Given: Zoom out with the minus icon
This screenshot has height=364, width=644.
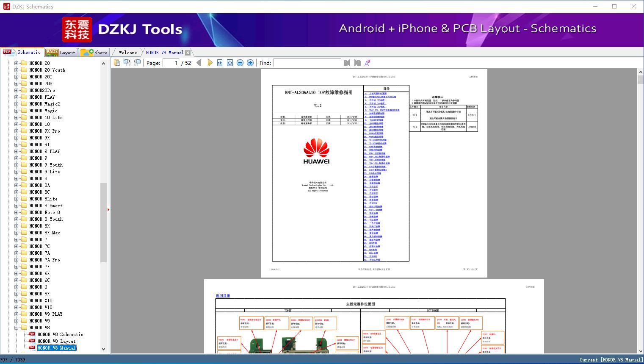Looking at the screenshot, I should 240,63.
